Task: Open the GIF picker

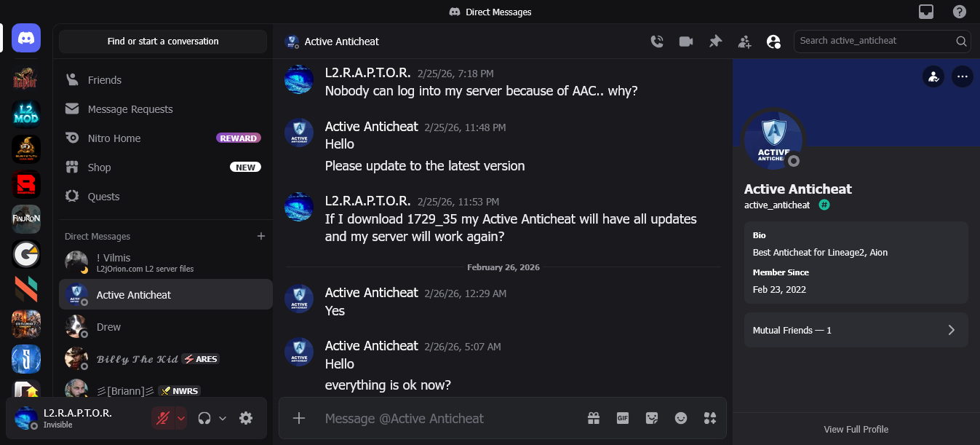Action: click(623, 418)
